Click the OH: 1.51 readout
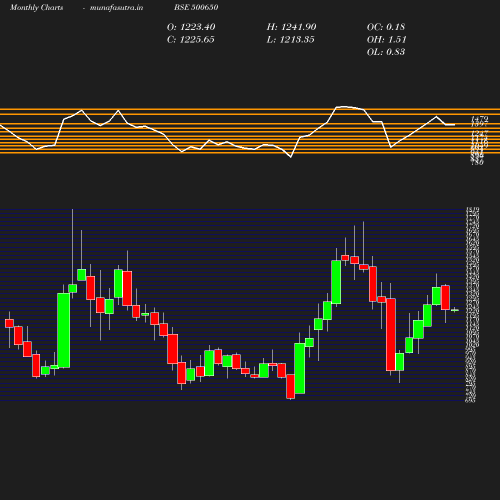This screenshot has width=500, height=500. tap(386, 40)
